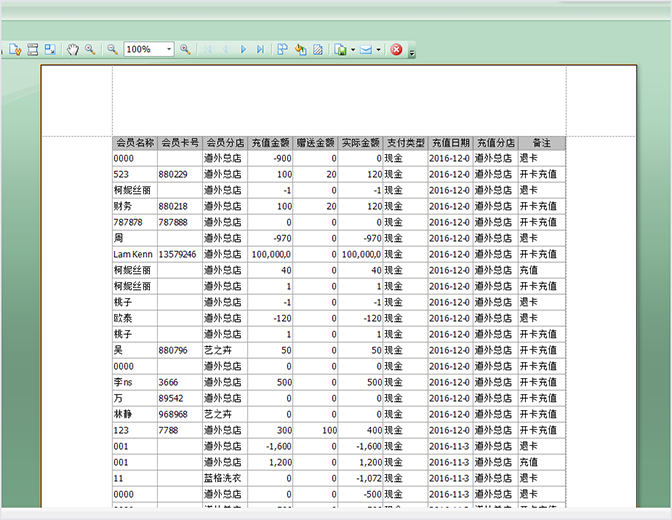This screenshot has height=520, width=672.
Task: Click the Zoom Out magnifier icon
Action: coord(113,49)
